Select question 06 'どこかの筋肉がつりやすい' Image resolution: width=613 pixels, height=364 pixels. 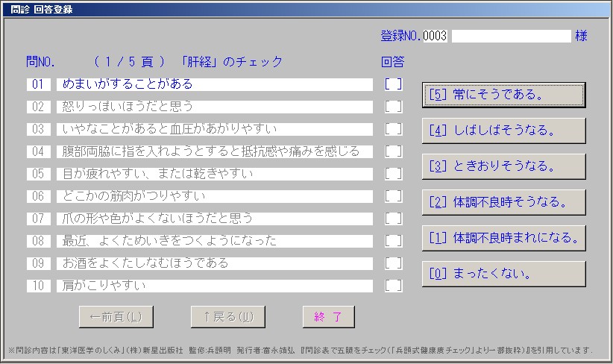215,196
